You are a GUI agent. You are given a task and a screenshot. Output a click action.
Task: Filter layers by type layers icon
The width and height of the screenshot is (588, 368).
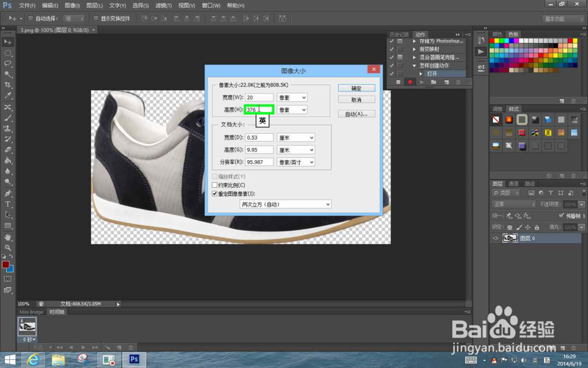click(550, 193)
